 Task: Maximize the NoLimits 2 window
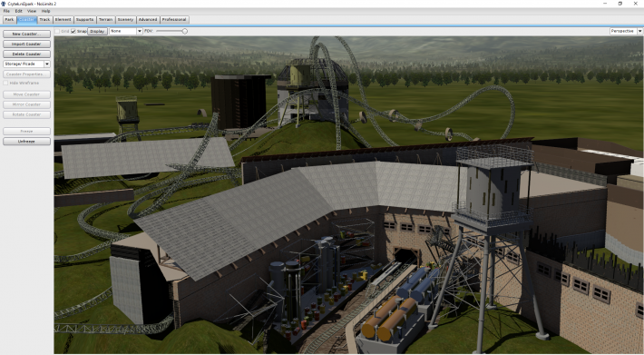620,4
